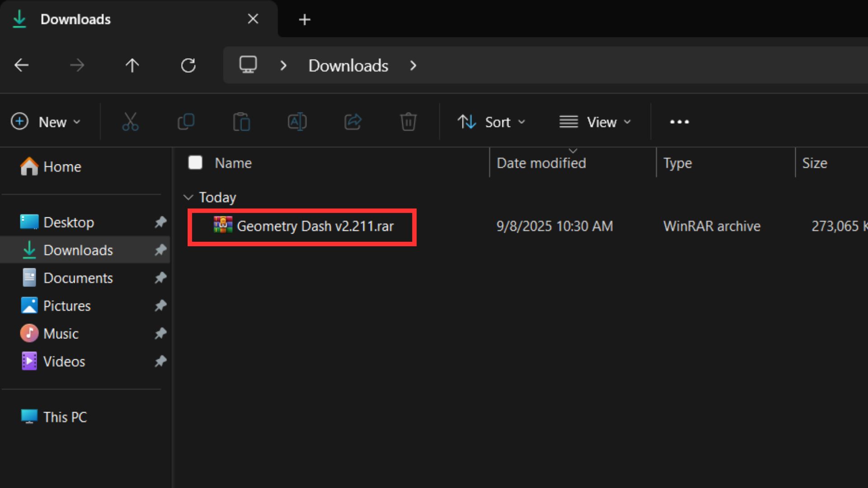Select Downloads in the sidebar
868x488 pixels.
point(86,250)
